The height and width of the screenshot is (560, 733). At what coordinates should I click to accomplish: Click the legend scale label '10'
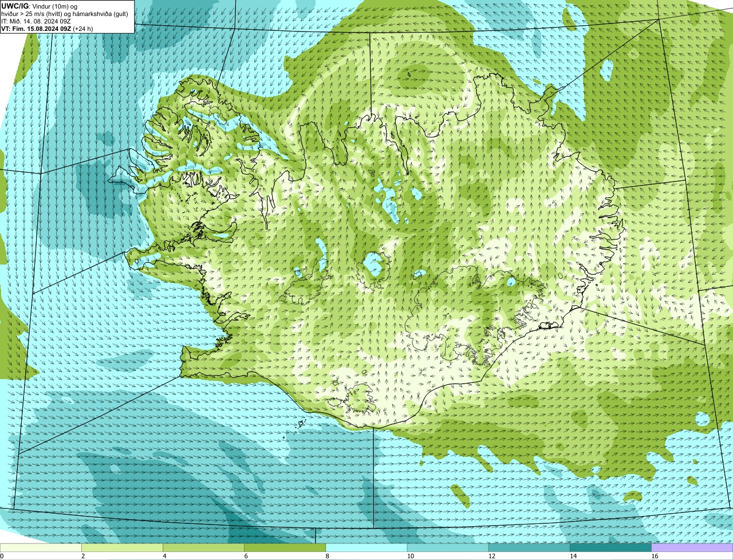pos(411,556)
